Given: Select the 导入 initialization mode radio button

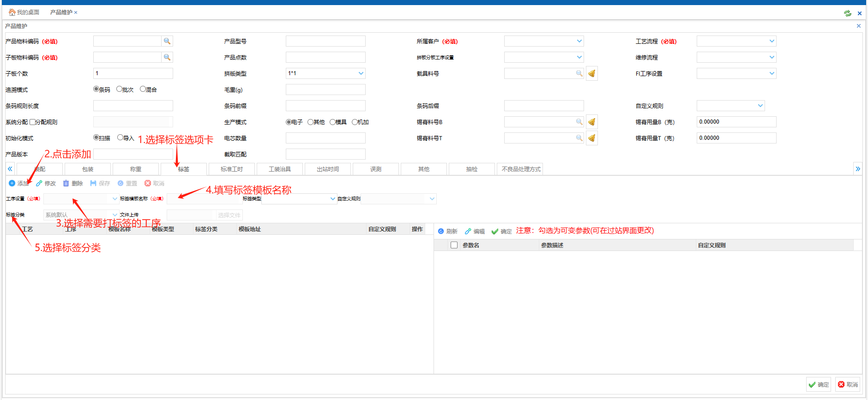Looking at the screenshot, I should pyautogui.click(x=121, y=138).
